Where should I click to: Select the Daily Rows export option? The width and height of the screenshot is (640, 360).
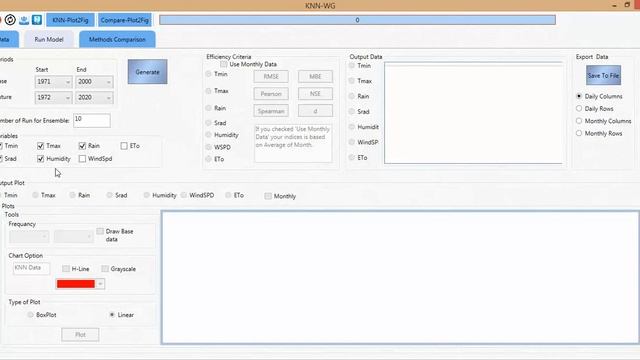tap(579, 108)
